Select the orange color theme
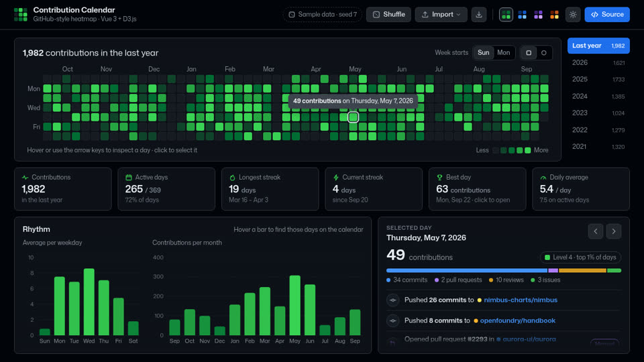This screenshot has height=362, width=644. click(x=555, y=15)
